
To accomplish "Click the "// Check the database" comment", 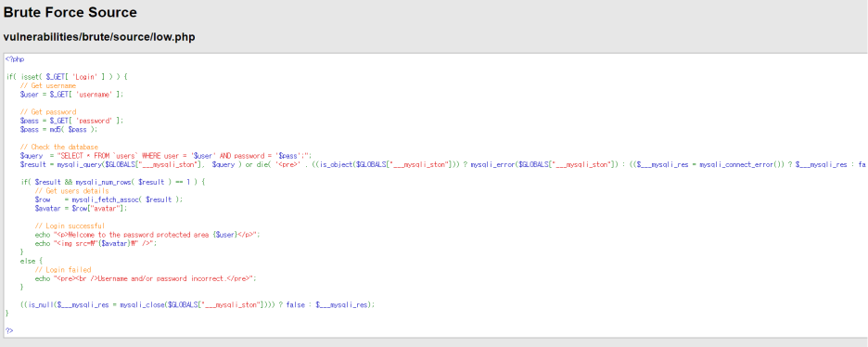I will (x=58, y=147).
